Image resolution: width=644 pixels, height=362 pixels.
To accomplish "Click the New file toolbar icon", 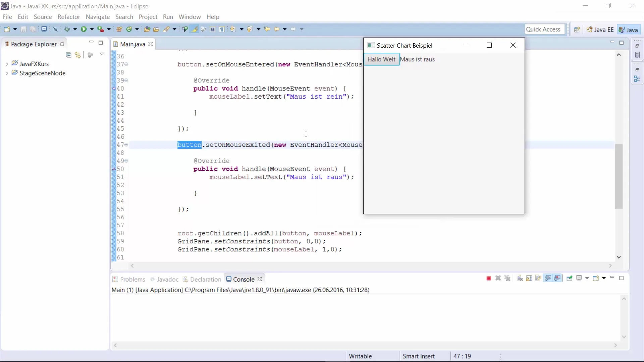I will 7,29.
